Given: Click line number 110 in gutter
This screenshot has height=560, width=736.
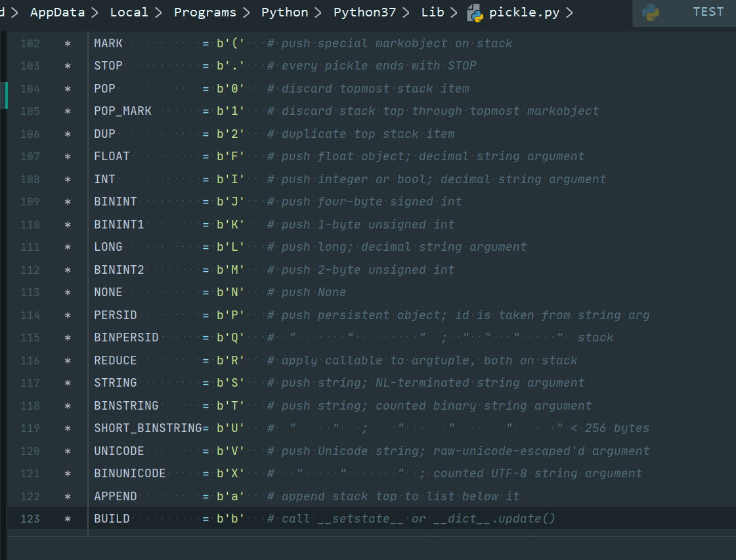Looking at the screenshot, I should (30, 225).
